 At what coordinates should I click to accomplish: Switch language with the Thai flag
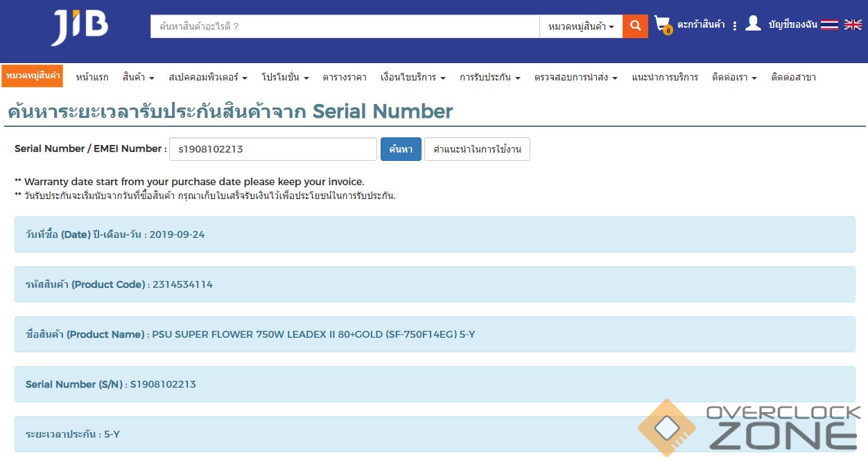[830, 25]
